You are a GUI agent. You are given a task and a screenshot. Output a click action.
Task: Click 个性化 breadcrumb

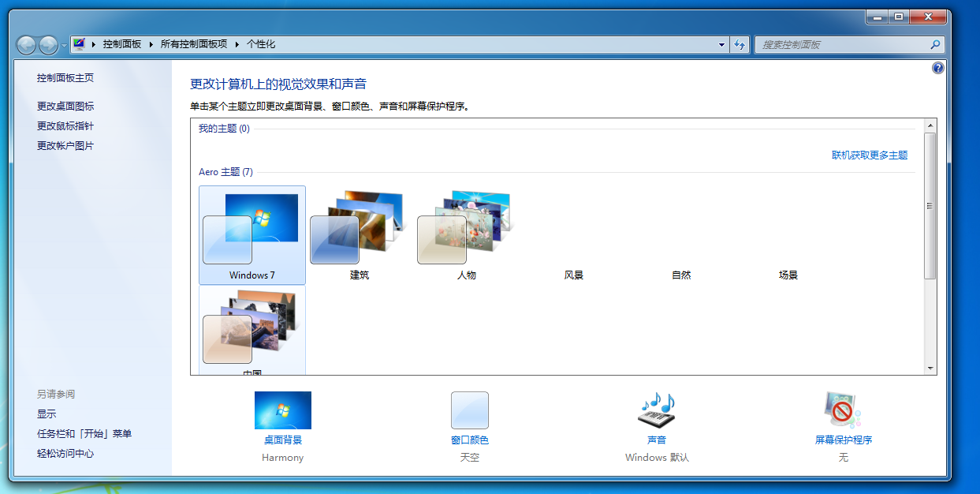point(261,45)
